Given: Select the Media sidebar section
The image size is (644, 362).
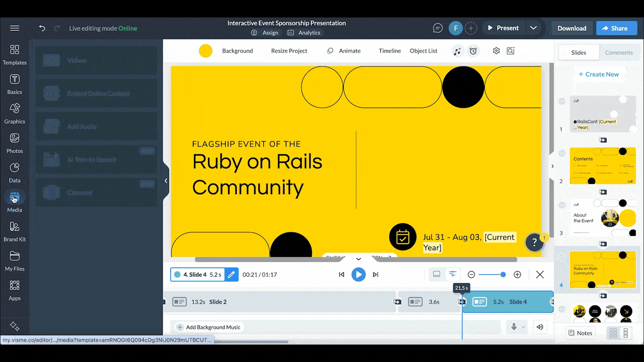Looking at the screenshot, I should click(x=14, y=202).
